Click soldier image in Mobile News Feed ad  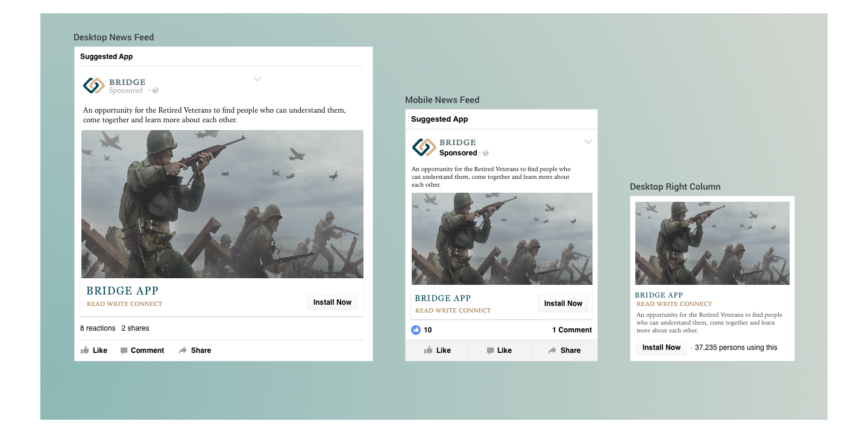click(x=502, y=238)
